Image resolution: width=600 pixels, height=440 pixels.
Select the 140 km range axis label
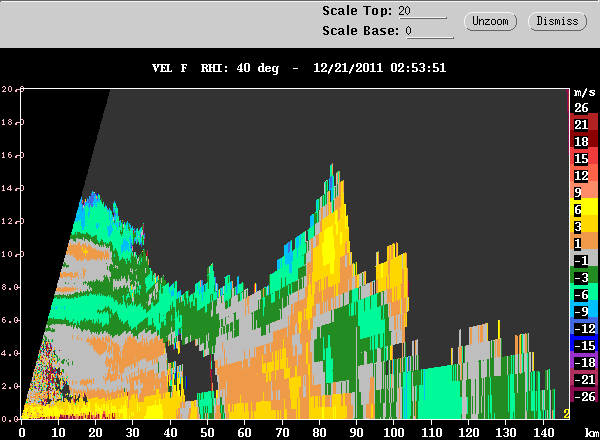click(x=543, y=433)
